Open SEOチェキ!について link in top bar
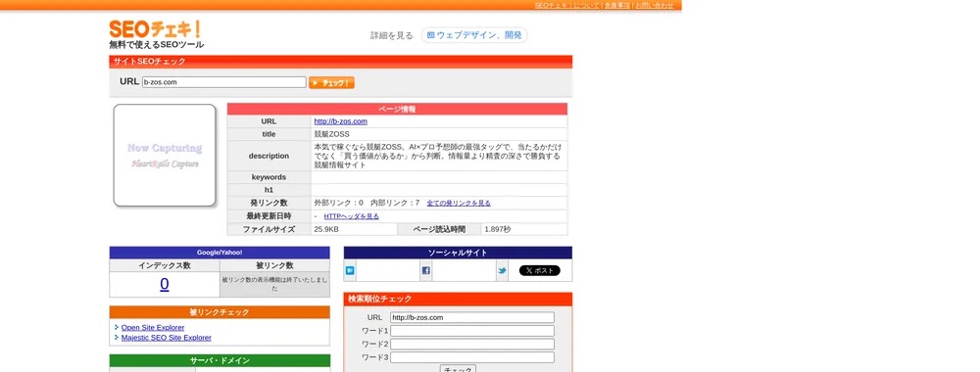The image size is (980, 372). (x=566, y=5)
